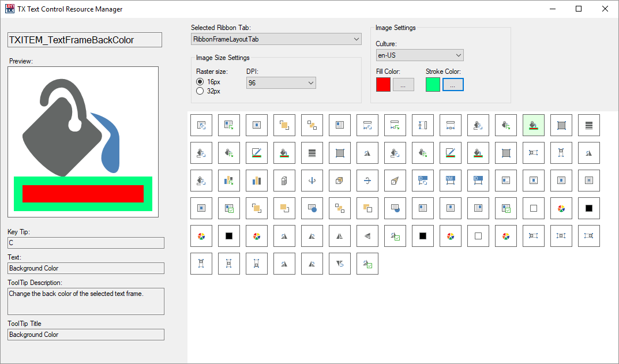Click the bar chart icon without arrow
Viewport: 619px width, 364px height.
pos(256,181)
